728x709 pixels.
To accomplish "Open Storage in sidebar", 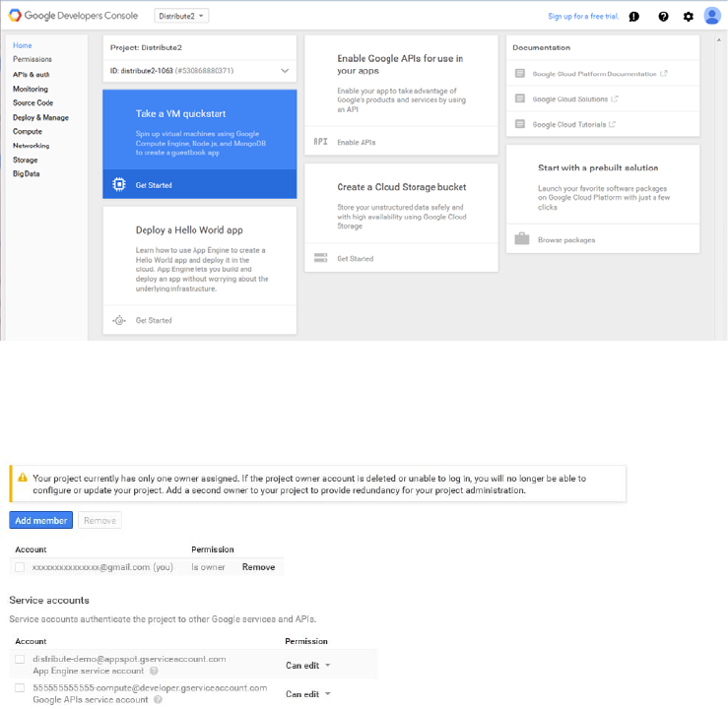I will click(25, 160).
